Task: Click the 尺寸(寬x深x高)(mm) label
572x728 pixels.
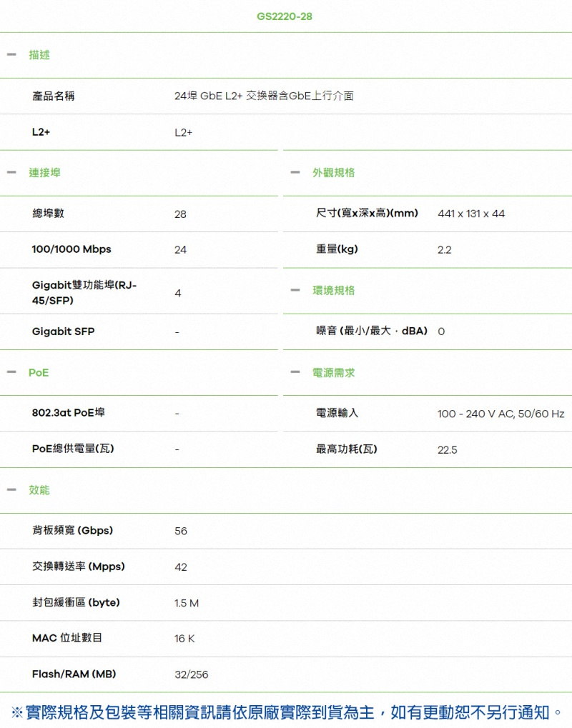Action: coord(367,213)
